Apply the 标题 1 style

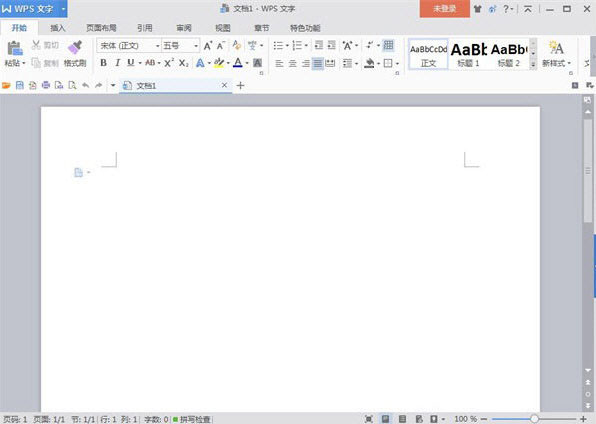tap(468, 55)
